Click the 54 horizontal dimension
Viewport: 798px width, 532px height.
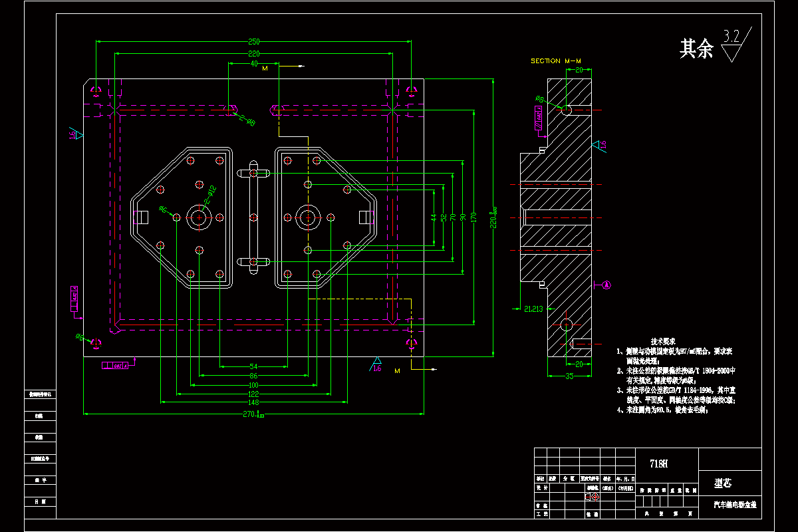pyautogui.click(x=253, y=366)
